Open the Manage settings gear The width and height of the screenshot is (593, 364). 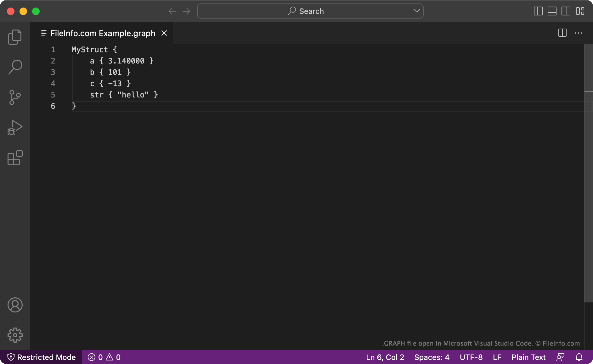[15, 335]
